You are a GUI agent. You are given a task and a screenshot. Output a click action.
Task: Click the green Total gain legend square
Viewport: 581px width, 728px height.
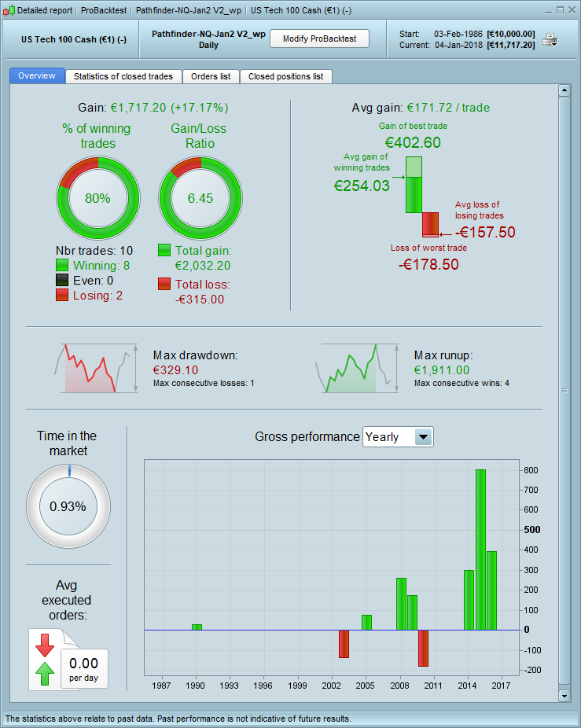[164, 250]
